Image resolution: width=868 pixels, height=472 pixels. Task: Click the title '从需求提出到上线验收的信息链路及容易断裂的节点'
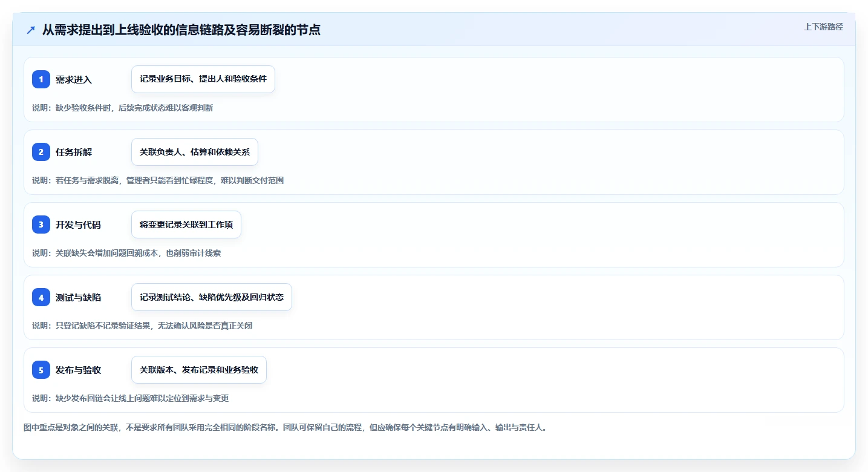(x=181, y=30)
